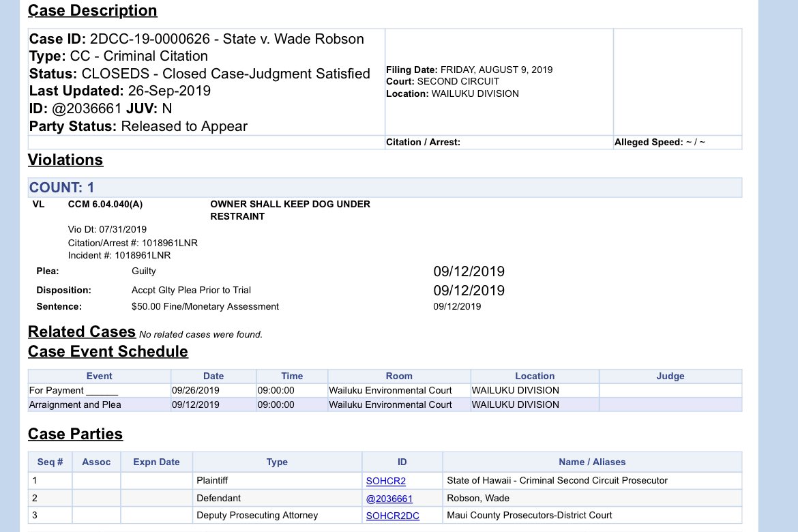Click the Assoc column header
798x532 pixels.
coord(96,462)
